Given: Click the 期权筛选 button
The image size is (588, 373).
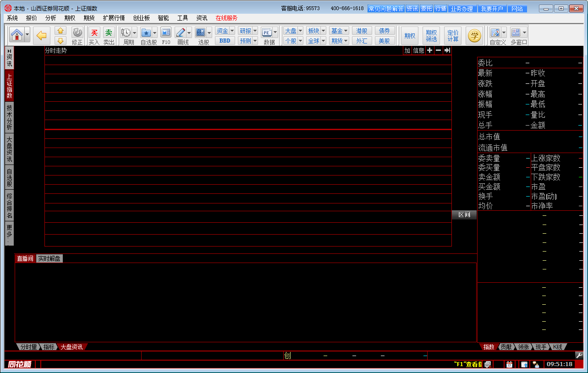Looking at the screenshot, I should point(431,36).
